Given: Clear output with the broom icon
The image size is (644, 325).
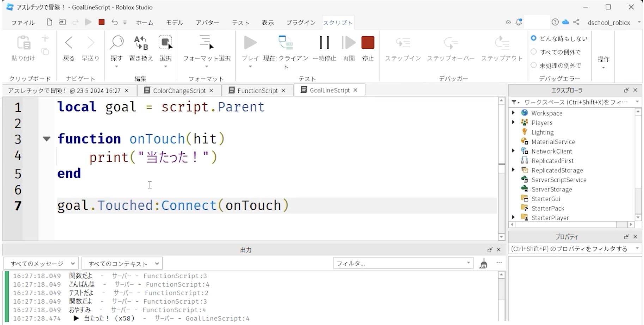Looking at the screenshot, I should [x=483, y=263].
